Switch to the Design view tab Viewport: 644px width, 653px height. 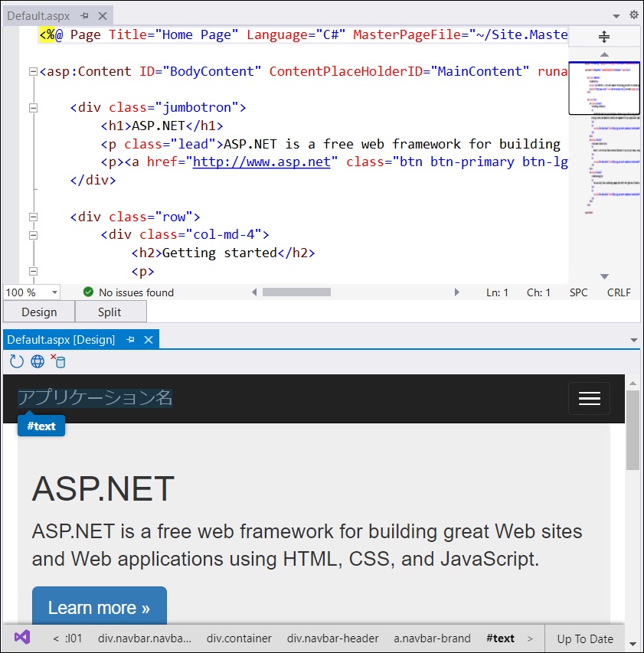[x=39, y=312]
